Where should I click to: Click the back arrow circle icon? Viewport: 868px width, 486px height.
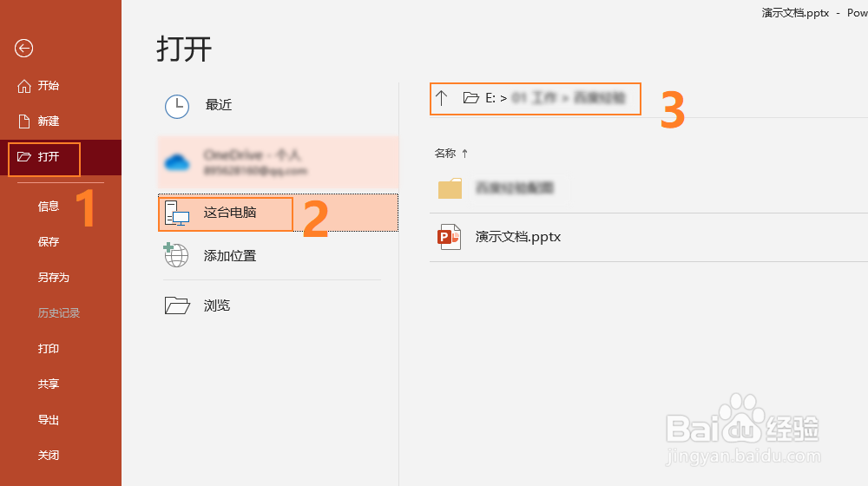23,48
